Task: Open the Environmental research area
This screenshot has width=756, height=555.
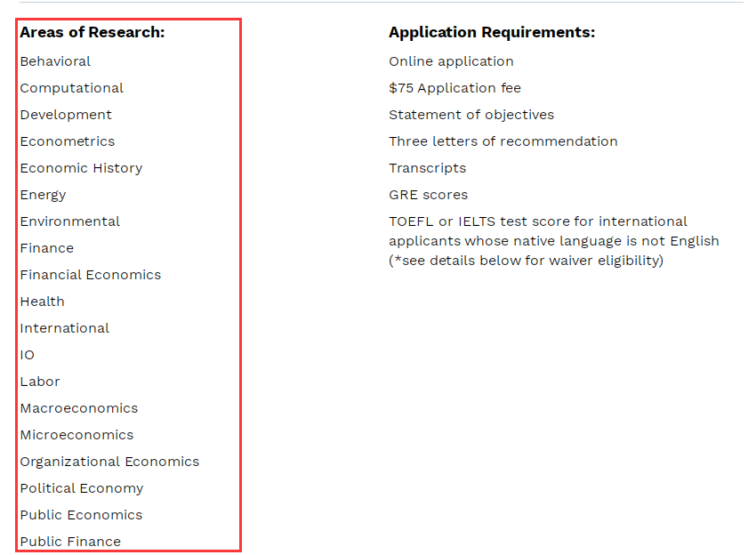Action: pos(70,221)
